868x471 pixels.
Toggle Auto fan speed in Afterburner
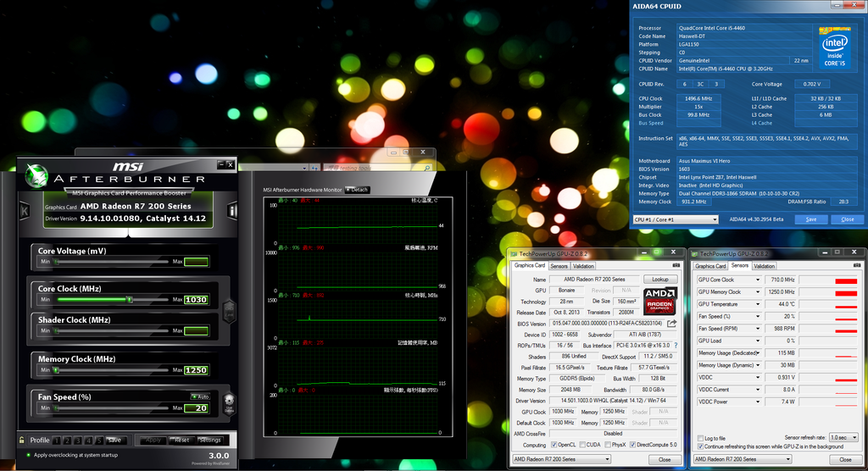pyautogui.click(x=200, y=396)
